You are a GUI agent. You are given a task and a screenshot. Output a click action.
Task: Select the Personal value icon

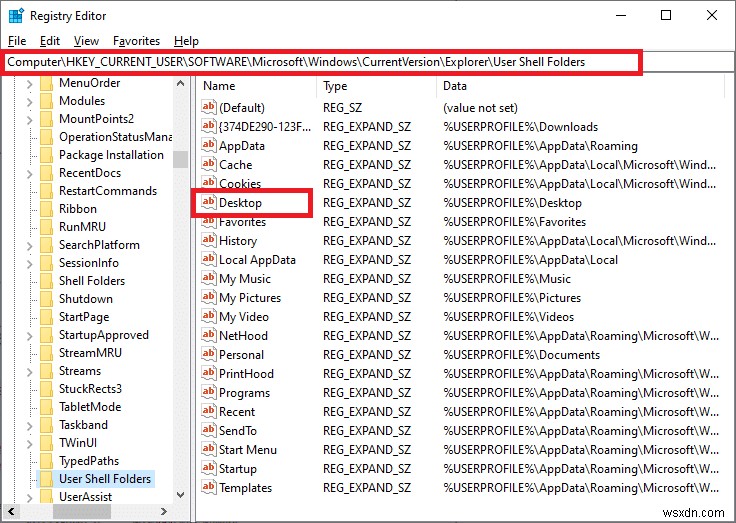pos(208,354)
